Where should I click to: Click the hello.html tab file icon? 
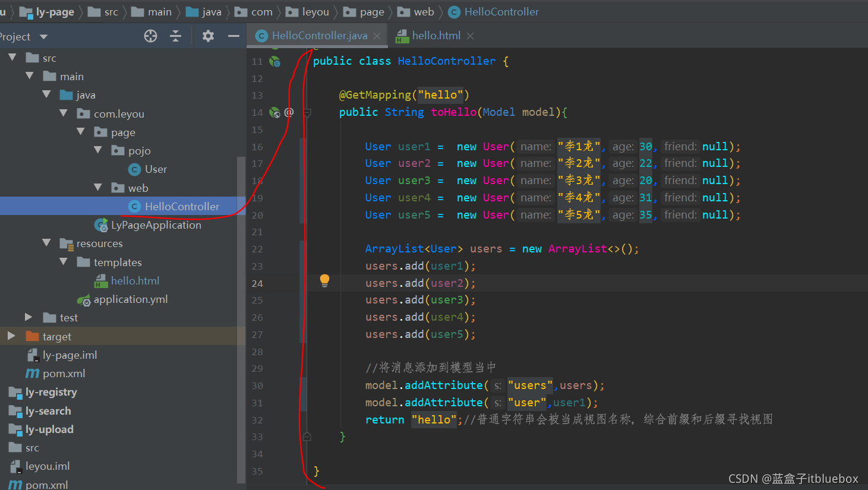coord(402,36)
